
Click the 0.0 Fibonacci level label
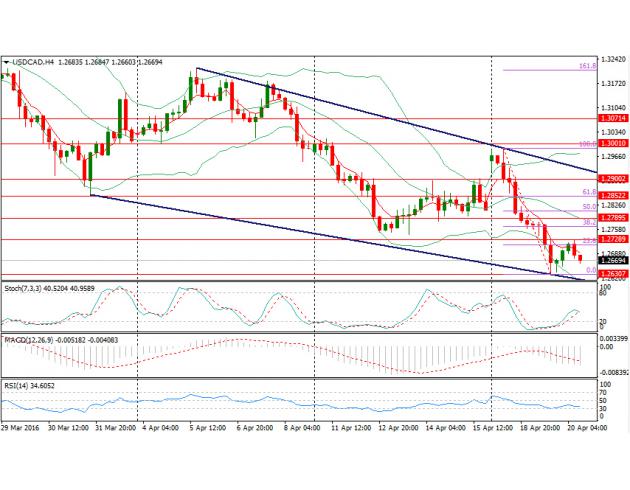click(591, 270)
